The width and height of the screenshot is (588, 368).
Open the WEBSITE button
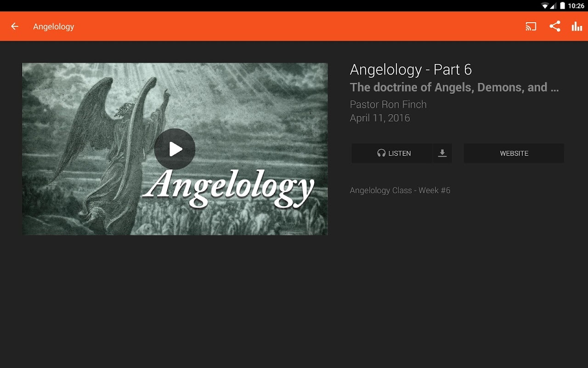point(514,153)
